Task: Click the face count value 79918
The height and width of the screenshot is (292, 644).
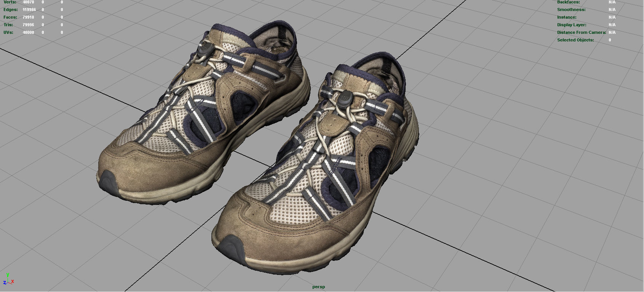Action: pos(28,17)
